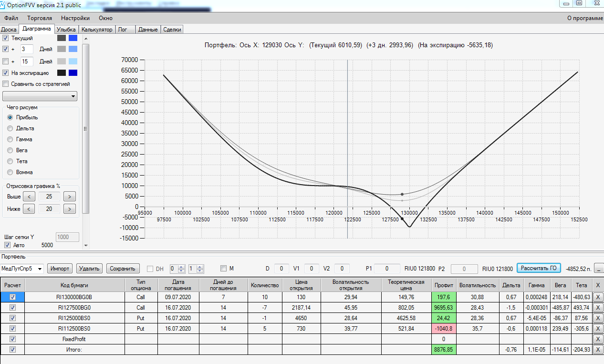Select the Гамма radio button
This screenshot has height=364, width=604.
pyautogui.click(x=10, y=139)
